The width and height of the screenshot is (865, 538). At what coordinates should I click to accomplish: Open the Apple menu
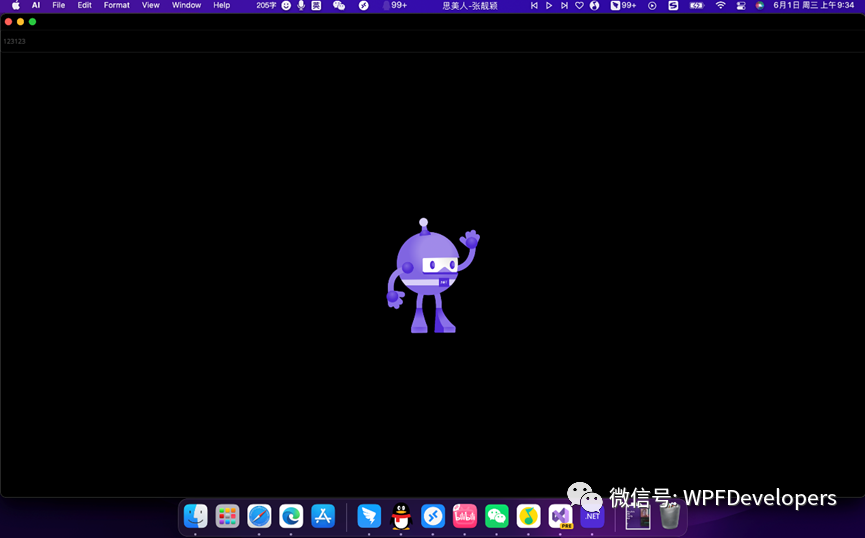(x=16, y=6)
